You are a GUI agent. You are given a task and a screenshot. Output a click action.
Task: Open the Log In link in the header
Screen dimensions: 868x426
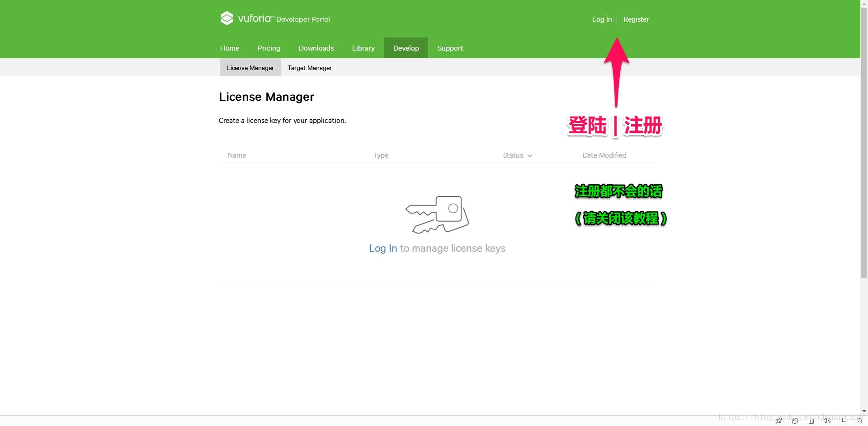pyautogui.click(x=602, y=19)
